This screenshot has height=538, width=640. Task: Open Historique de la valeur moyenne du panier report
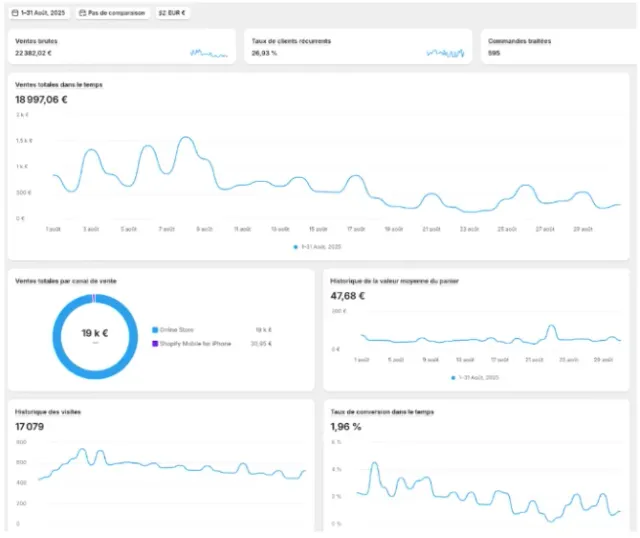point(394,281)
